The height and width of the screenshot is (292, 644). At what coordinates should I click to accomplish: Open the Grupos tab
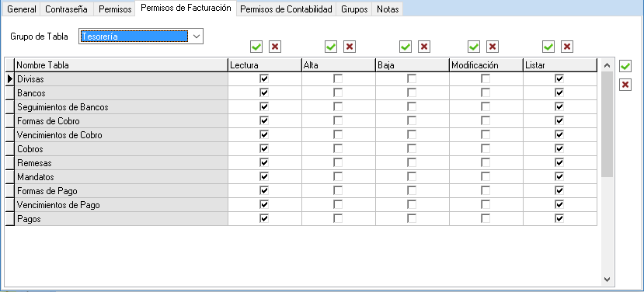(x=354, y=9)
